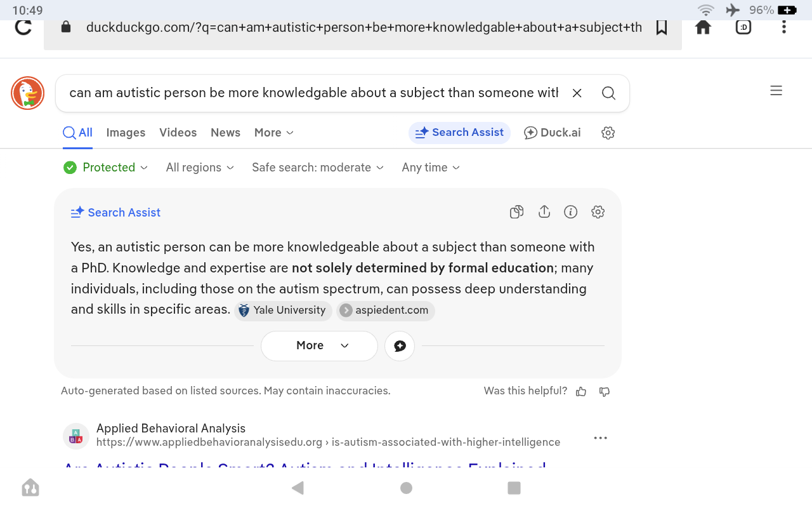Viewport: 812px width, 508px height.
Task: Bookmark this page using the bookmark icon
Action: tap(662, 27)
